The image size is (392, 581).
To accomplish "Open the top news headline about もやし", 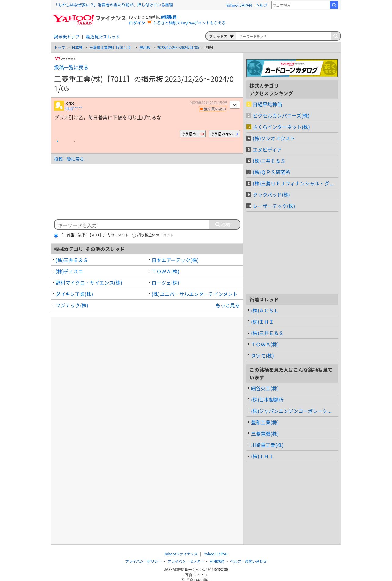I will pos(114,5).
